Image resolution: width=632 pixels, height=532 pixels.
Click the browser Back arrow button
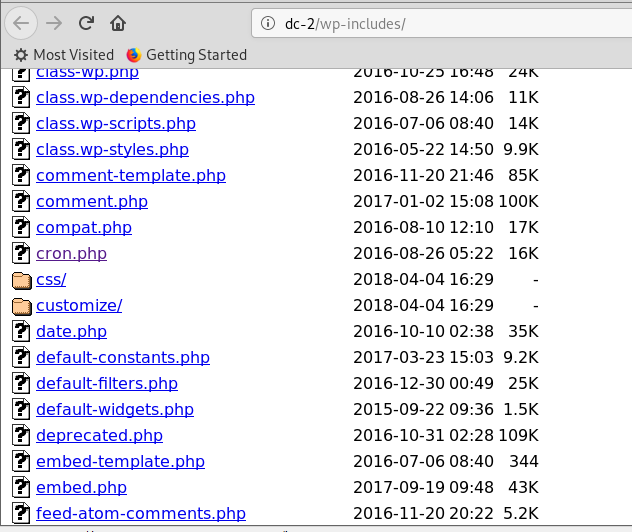pos(24,23)
